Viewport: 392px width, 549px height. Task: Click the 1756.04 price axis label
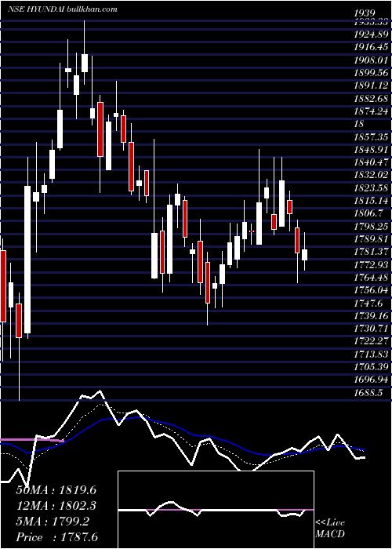point(372,291)
